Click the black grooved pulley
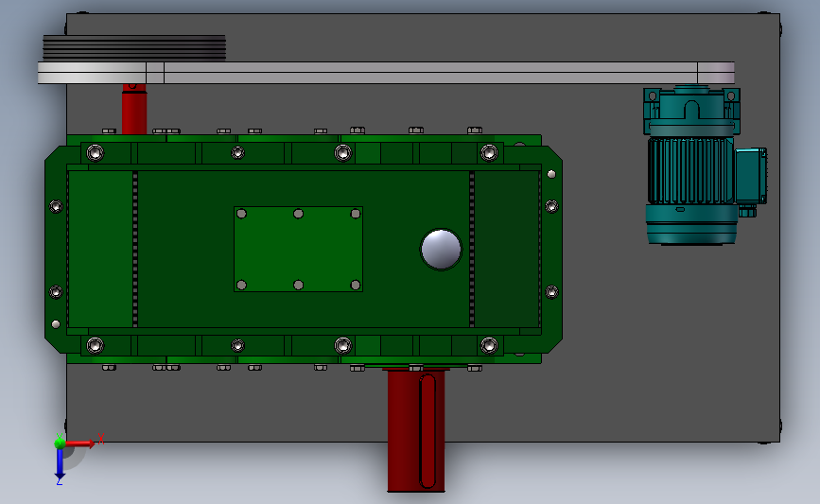820x504 pixels. [x=134, y=47]
